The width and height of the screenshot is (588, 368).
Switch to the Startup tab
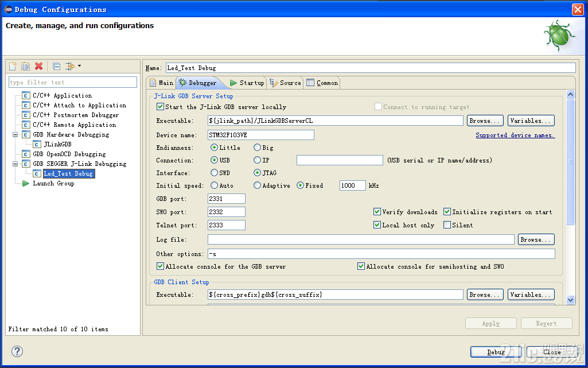[247, 83]
